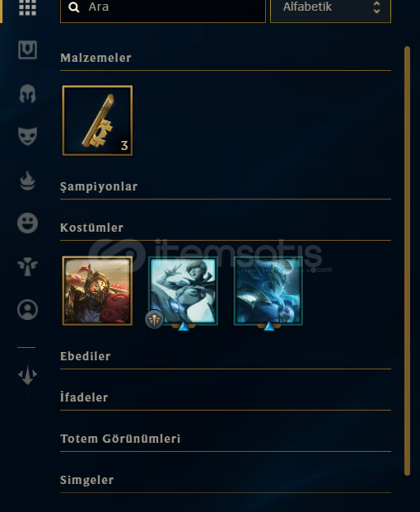Select the white caped skin shard

(x=183, y=291)
